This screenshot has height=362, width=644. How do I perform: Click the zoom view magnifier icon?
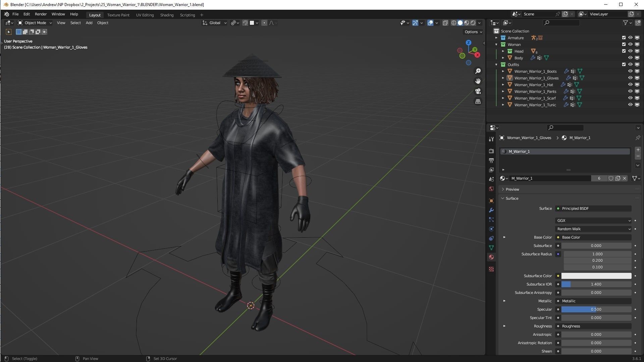pyautogui.click(x=478, y=71)
